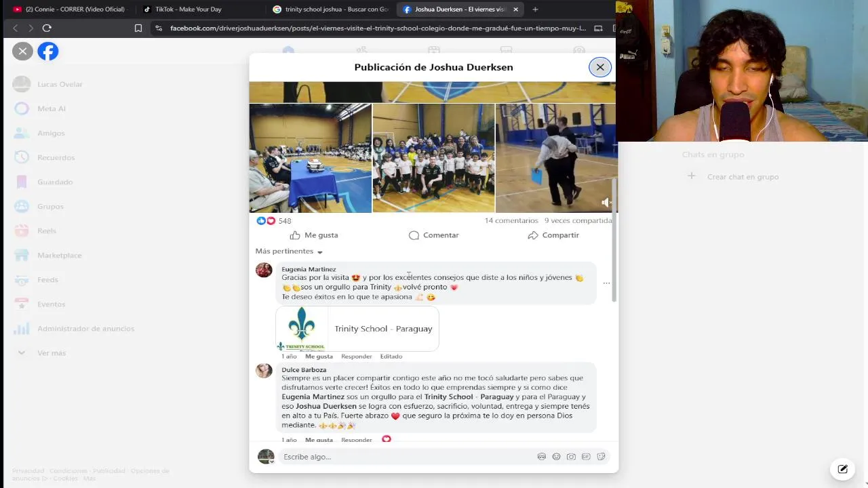
Task: Open Amigos in sidebar
Action: point(51,133)
